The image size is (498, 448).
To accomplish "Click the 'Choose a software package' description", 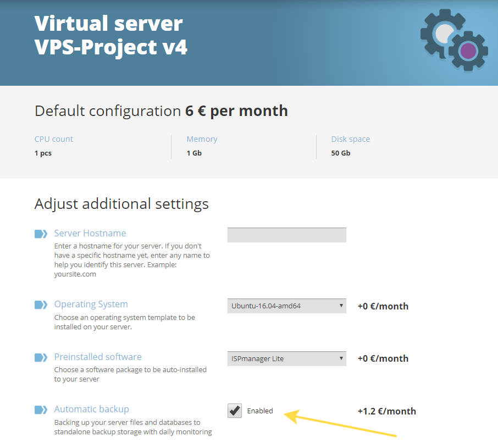I will (130, 374).
